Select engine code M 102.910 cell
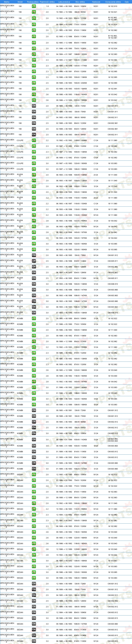132x644 pixels. (113, 6)
